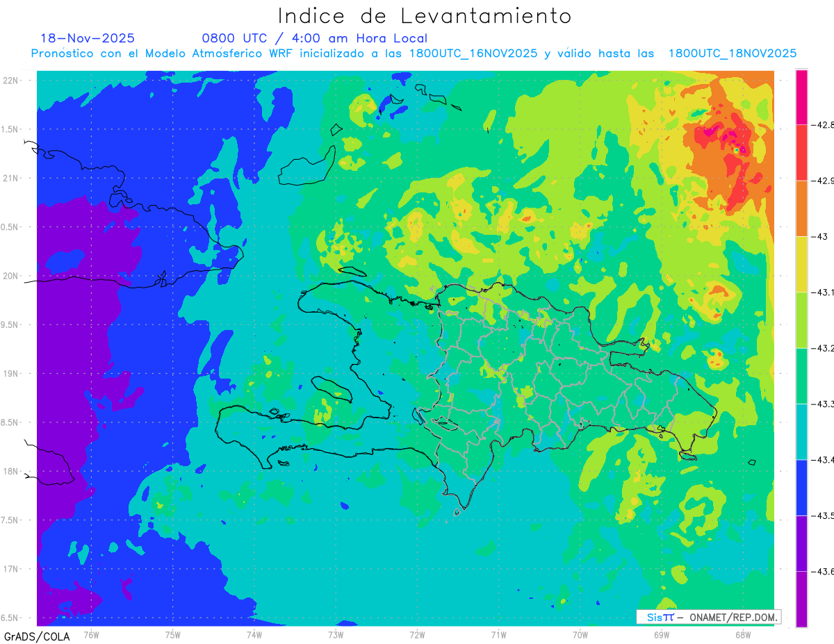Pick the blue colorbar swatch below -43.4
Image resolution: width=834 pixels, height=644 pixels.
tap(801, 488)
